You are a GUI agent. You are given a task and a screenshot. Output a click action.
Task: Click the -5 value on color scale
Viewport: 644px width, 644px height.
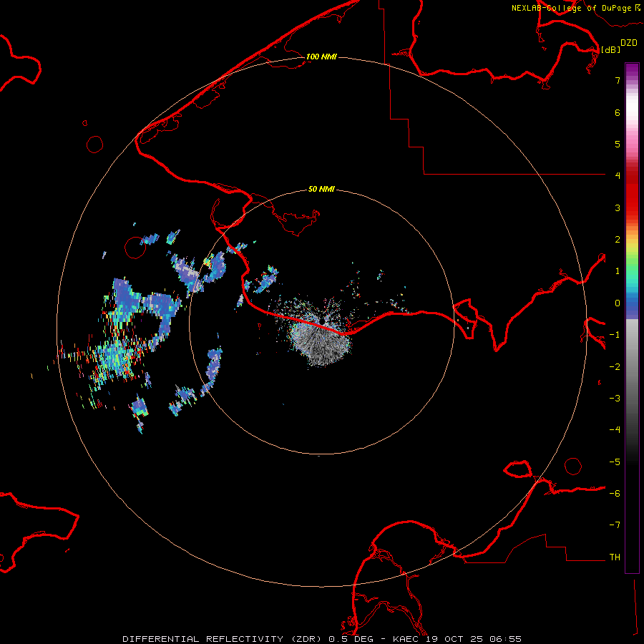615,462
